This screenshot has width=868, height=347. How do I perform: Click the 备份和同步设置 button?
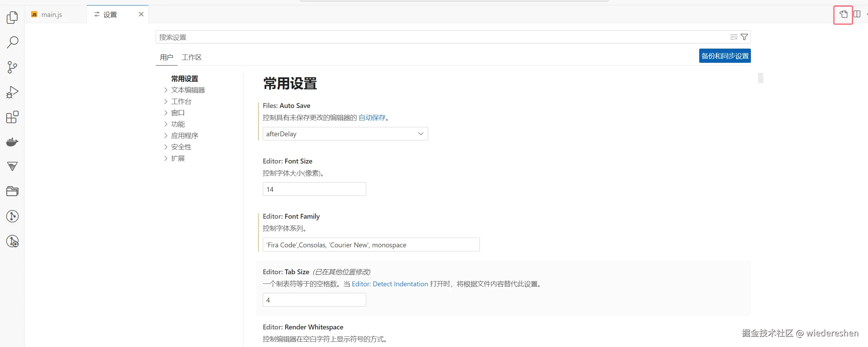pyautogui.click(x=725, y=56)
